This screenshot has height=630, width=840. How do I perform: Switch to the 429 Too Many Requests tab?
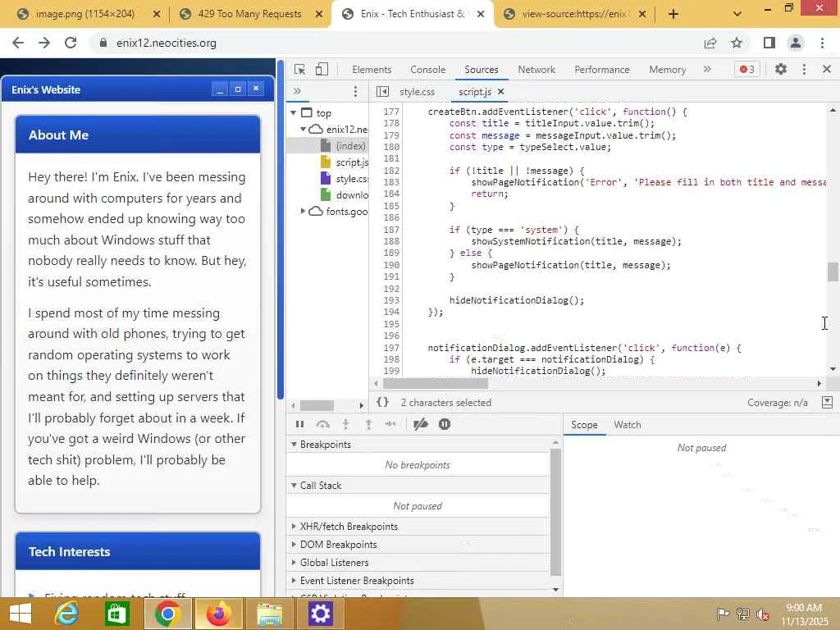coord(249,14)
